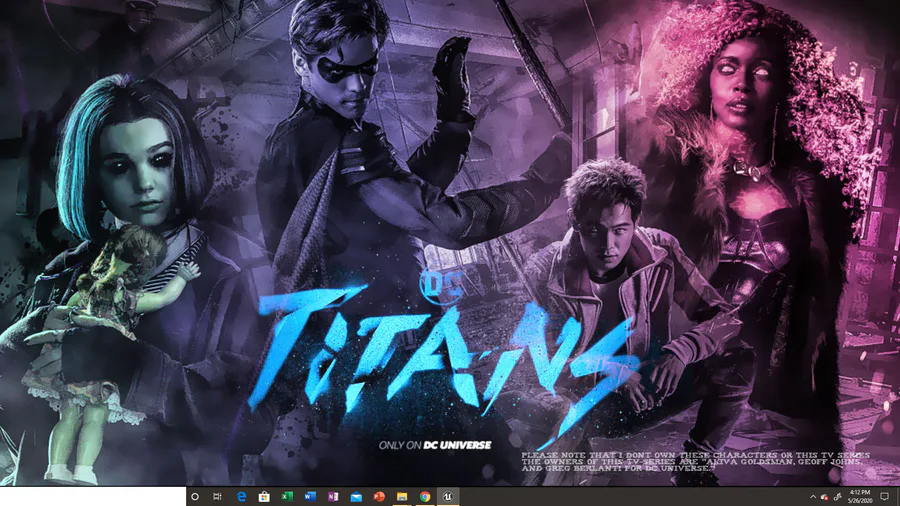
Task: Open File Explorer from the taskbar
Action: tap(402, 497)
